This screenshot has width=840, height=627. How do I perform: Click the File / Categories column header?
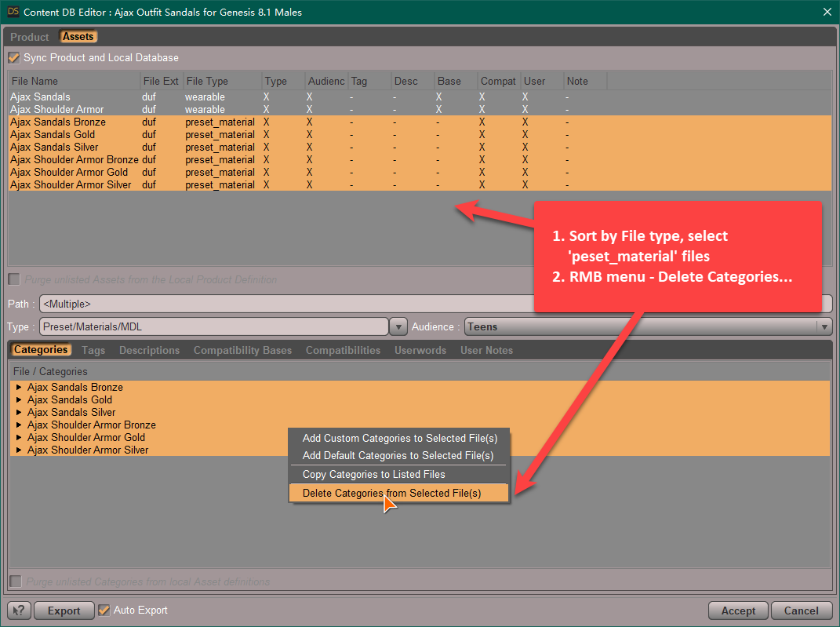tap(420, 371)
